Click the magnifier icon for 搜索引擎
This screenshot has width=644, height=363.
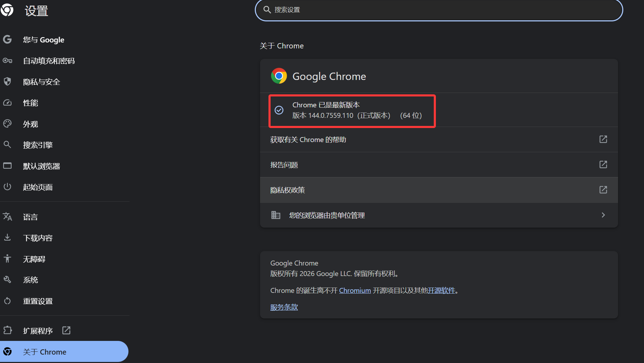tap(7, 144)
